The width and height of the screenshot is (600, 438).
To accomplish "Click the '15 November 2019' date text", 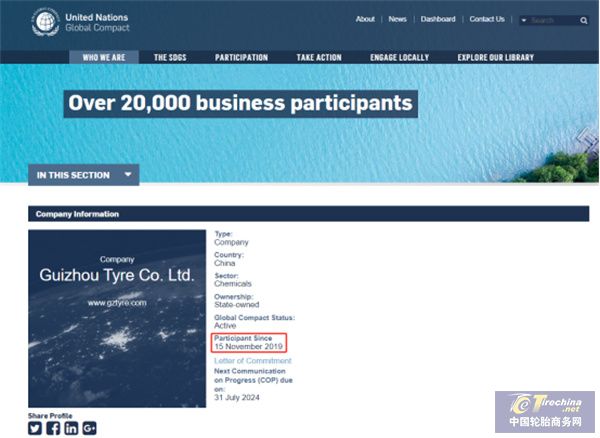I will coord(248,347).
